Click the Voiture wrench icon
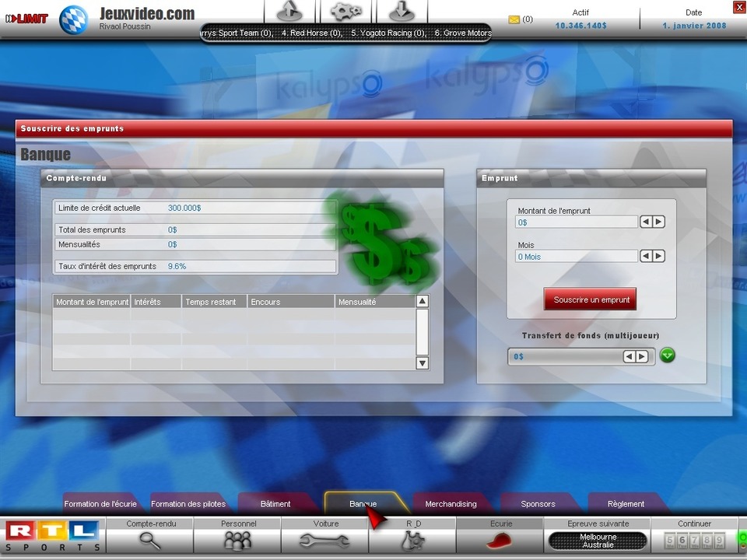This screenshot has width=747, height=560. [x=324, y=540]
